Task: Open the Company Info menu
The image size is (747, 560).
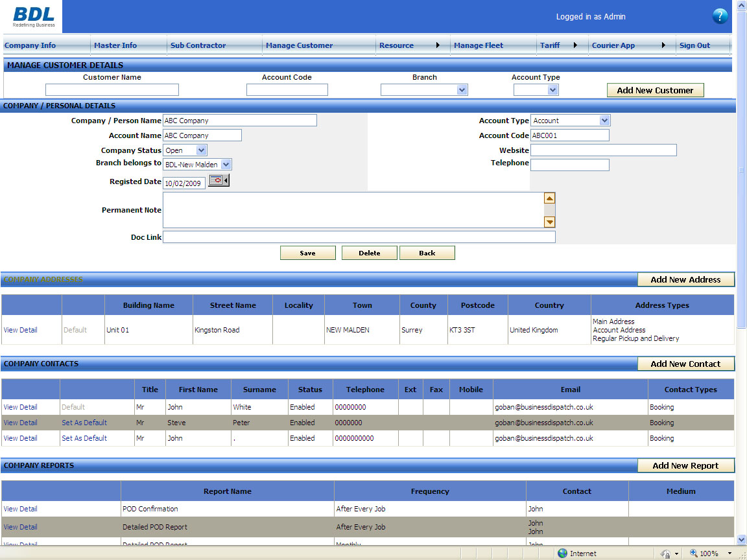Action: (x=30, y=45)
